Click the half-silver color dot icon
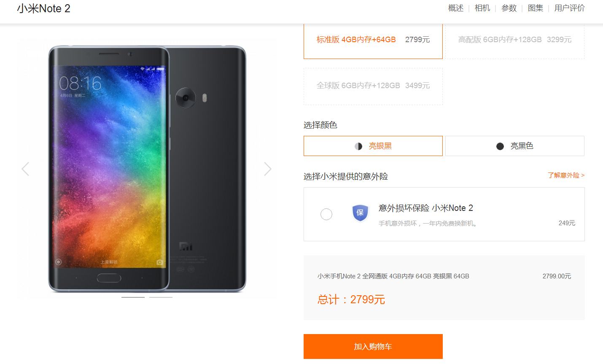Image resolution: width=603 pixels, height=364 pixels. (358, 146)
